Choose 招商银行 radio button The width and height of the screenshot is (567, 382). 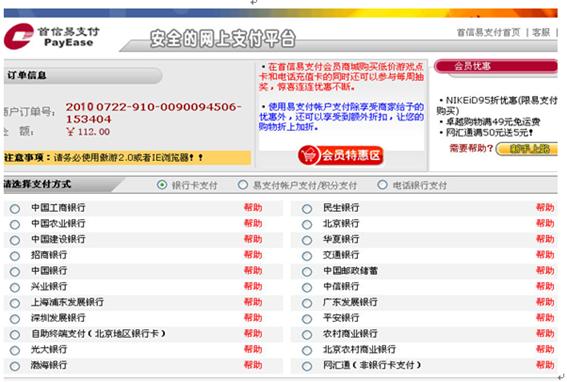(x=15, y=256)
